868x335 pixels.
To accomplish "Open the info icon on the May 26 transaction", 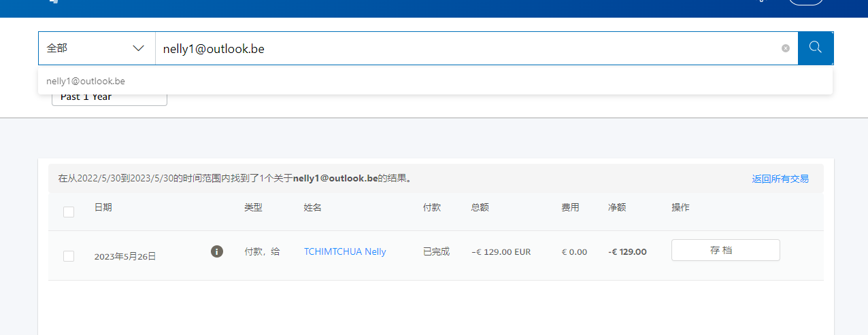I will [217, 251].
